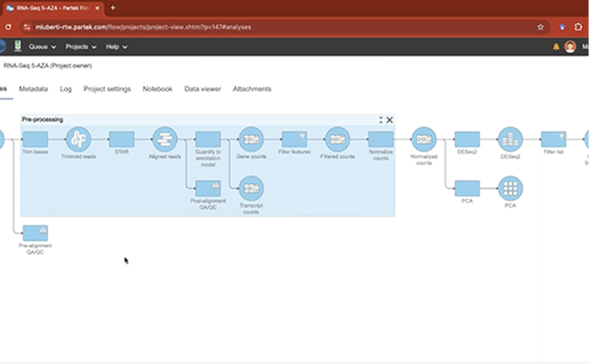This screenshot has width=589, height=364.
Task: Click the Filter features task node
Action: coord(294,140)
